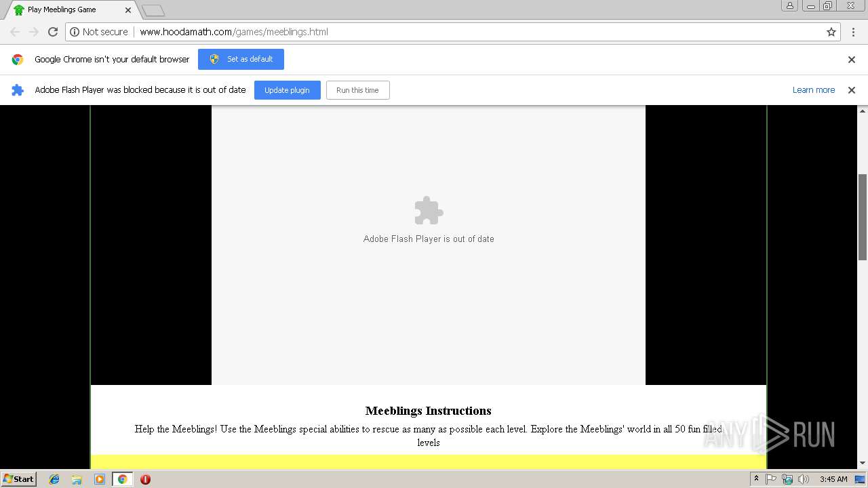The image size is (868, 488).
Task: Click the blocked Flash plugin puzzle icon
Action: coord(429,211)
